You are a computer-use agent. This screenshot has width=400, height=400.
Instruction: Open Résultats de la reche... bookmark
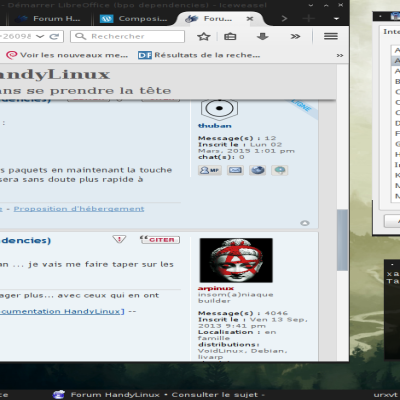199,55
